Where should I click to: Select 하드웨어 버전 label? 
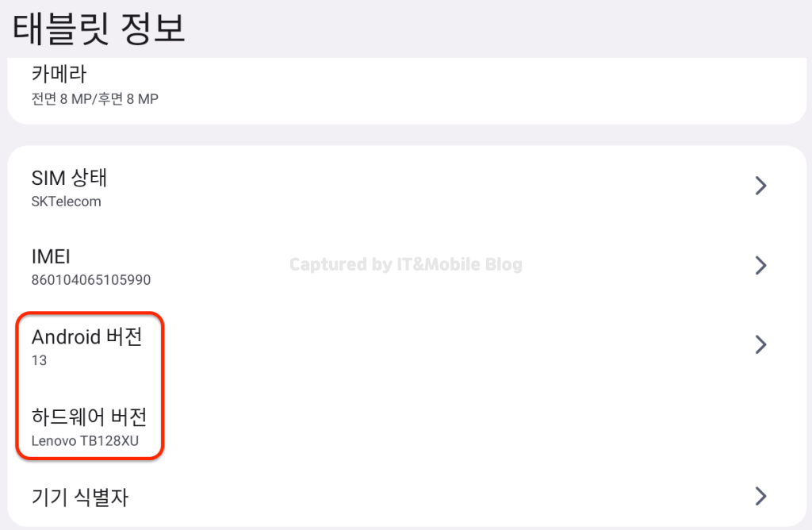pyautogui.click(x=89, y=417)
